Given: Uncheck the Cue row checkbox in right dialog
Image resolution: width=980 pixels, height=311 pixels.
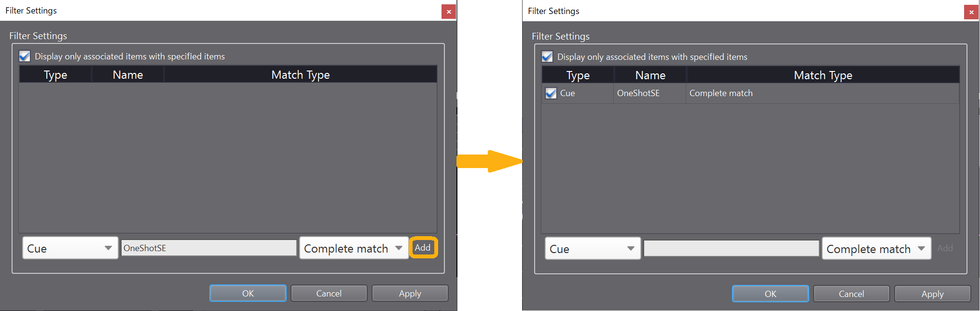Looking at the screenshot, I should (x=551, y=93).
